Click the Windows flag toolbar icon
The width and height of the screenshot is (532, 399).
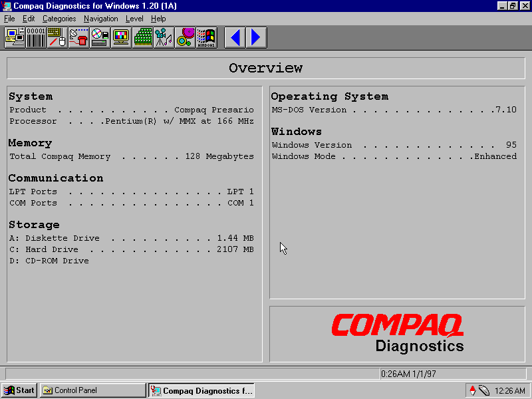point(206,37)
